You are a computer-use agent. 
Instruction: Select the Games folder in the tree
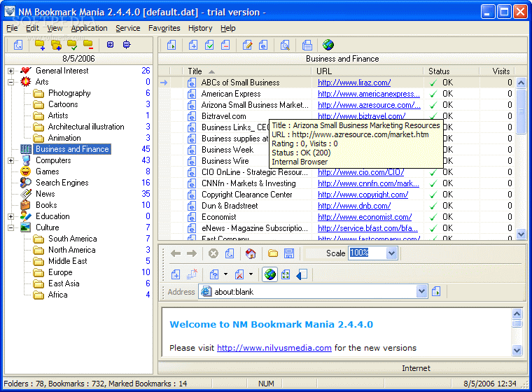pos(47,171)
